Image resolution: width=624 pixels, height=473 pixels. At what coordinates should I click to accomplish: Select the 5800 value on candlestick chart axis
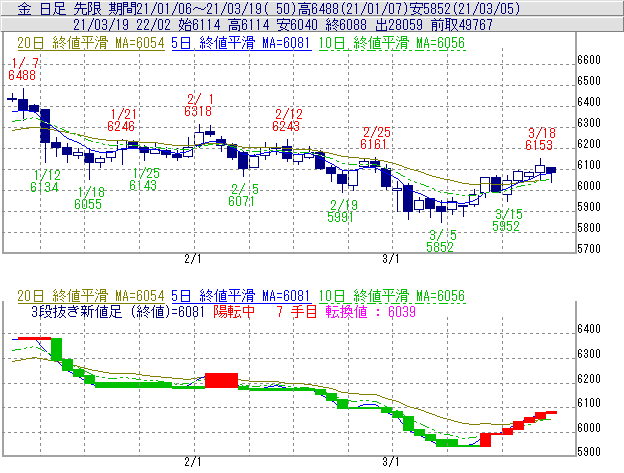pos(589,228)
